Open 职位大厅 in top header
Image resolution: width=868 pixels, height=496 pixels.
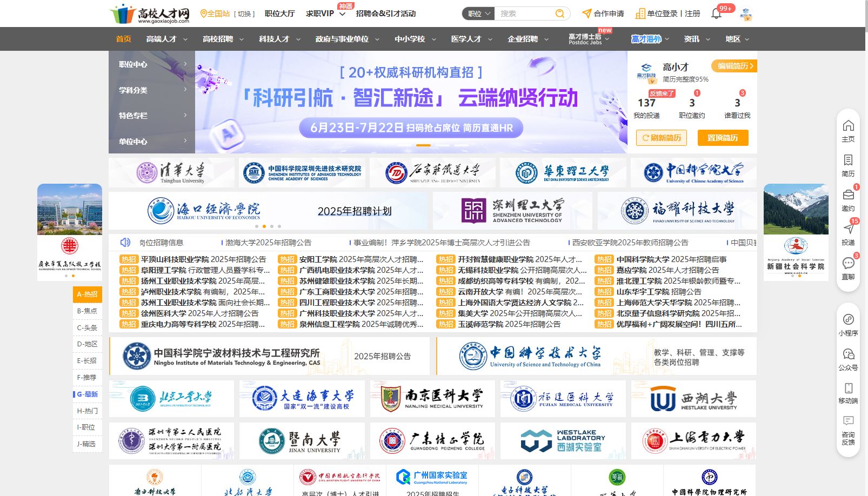[x=279, y=14]
